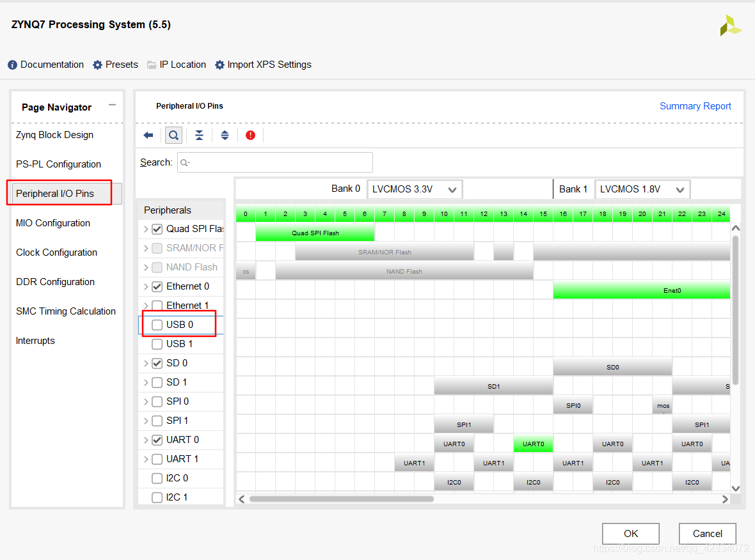Open DDR Configuration page
Screen dimensions: 755x560
[x=56, y=282]
